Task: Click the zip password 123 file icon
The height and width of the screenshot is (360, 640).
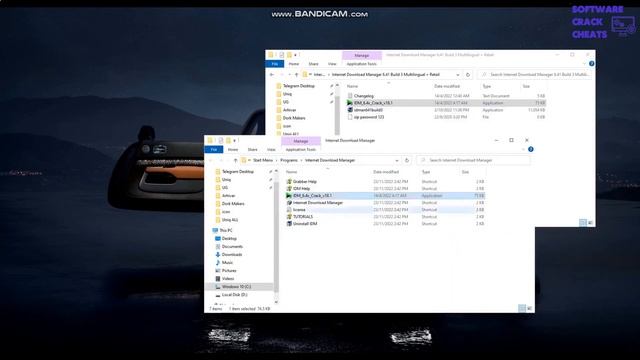Action: [x=350, y=117]
